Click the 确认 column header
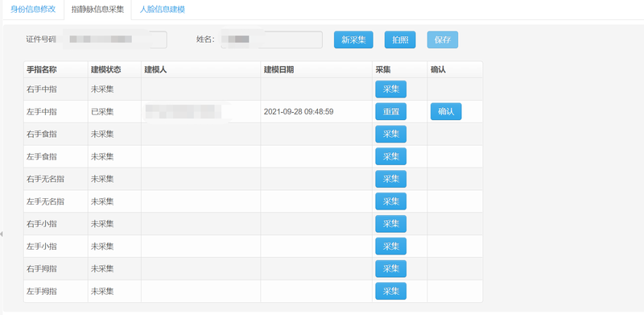Viewport: 644px width, 315px height. coord(455,69)
